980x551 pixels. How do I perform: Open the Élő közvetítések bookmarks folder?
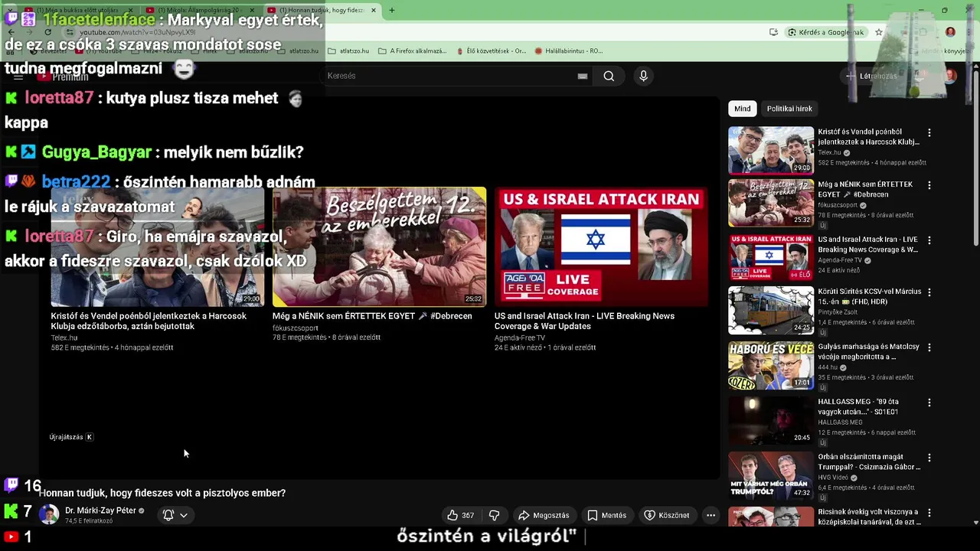[490, 51]
